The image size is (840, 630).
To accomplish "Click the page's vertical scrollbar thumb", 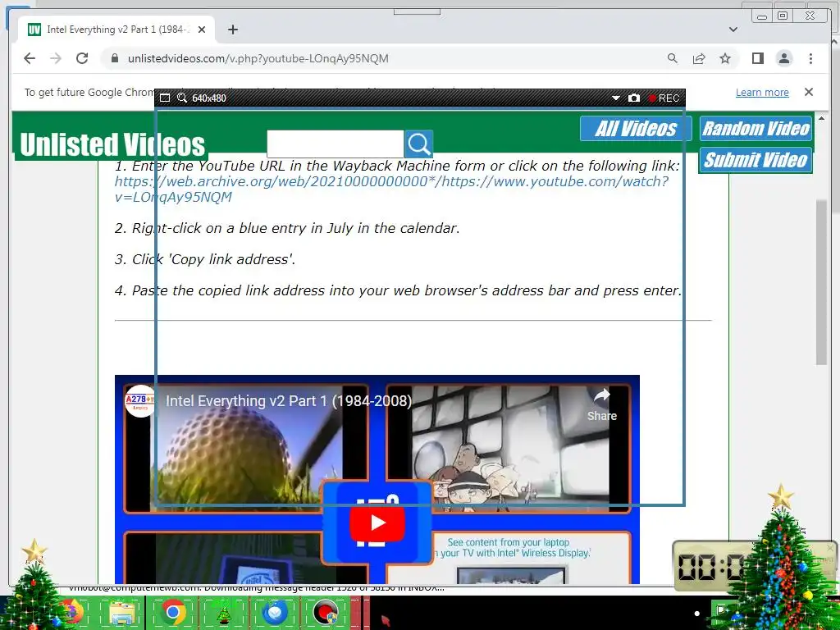I will coord(821,282).
